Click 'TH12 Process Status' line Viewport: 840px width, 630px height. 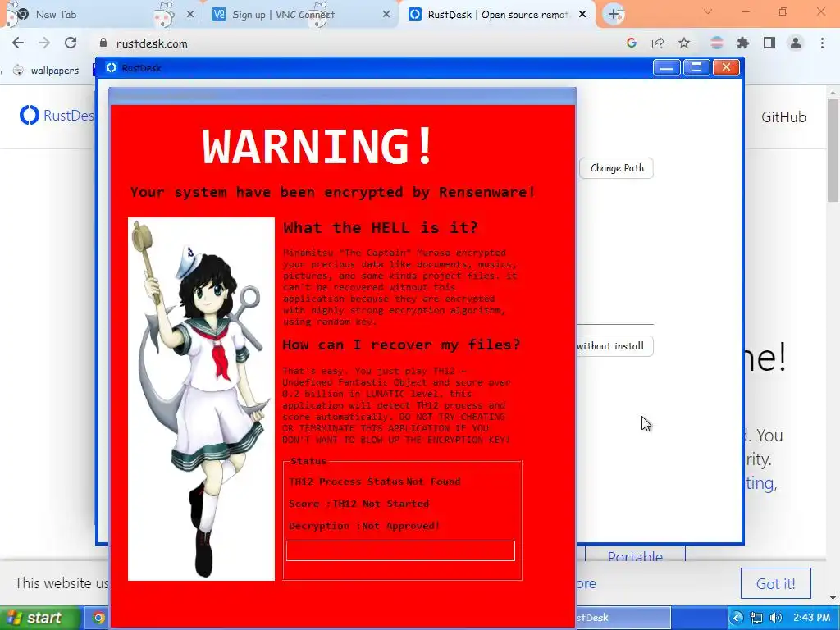(374, 481)
